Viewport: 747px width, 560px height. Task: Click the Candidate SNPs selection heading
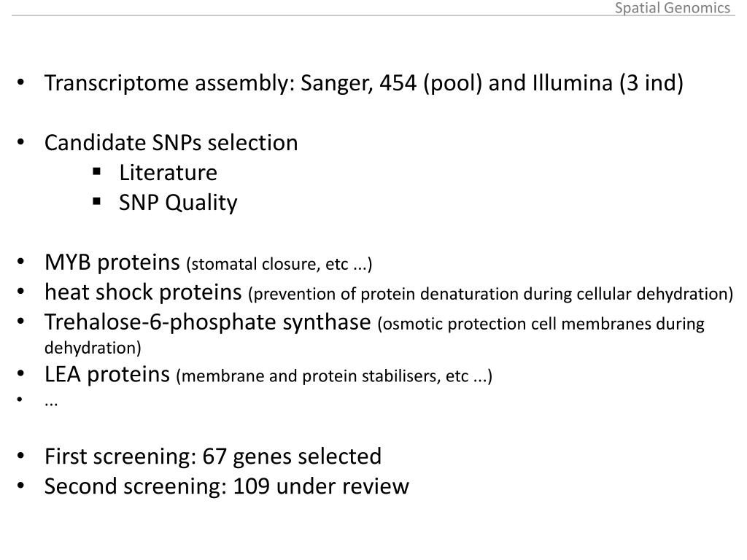pyautogui.click(x=171, y=142)
